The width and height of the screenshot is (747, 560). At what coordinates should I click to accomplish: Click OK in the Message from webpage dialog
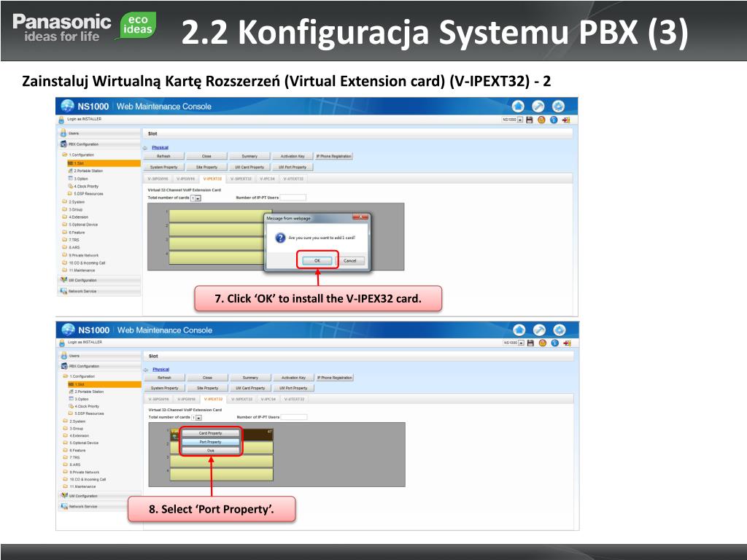(317, 260)
